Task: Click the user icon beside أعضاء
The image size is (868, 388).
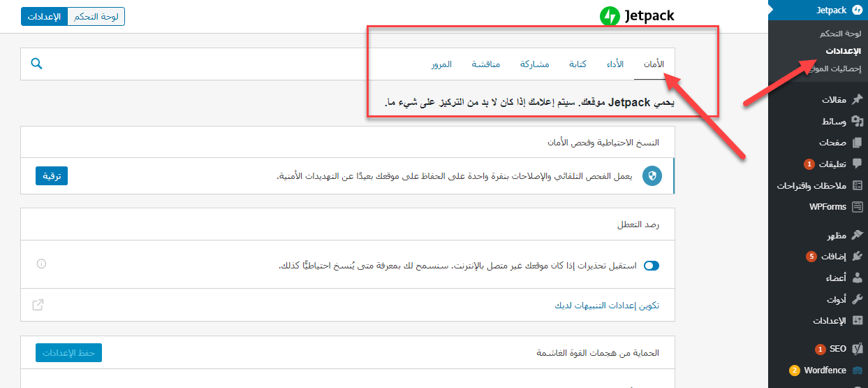Action: tap(857, 278)
